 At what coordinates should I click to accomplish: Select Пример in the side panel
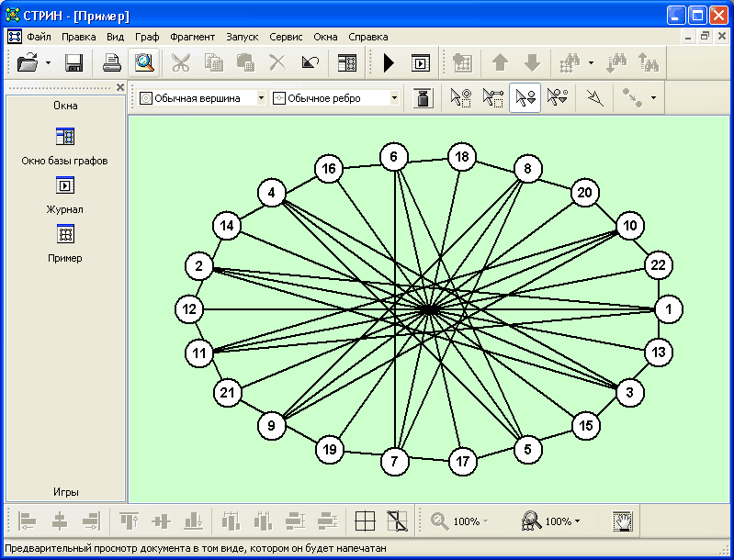[x=64, y=244]
